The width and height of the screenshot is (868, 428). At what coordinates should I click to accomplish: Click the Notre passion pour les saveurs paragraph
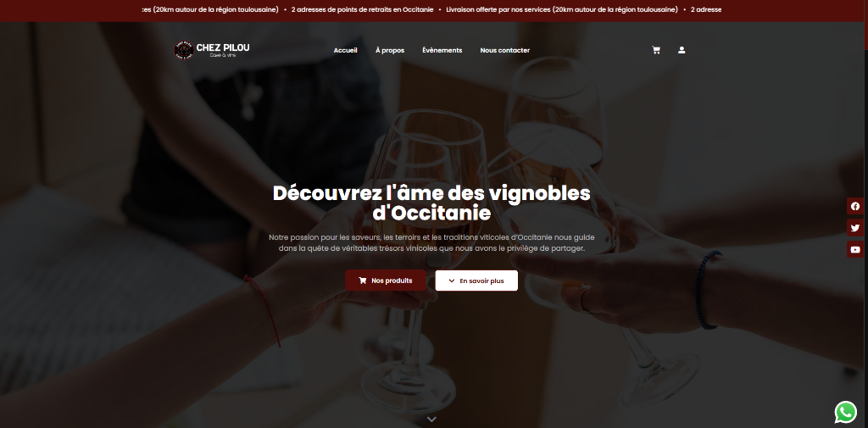click(x=431, y=242)
